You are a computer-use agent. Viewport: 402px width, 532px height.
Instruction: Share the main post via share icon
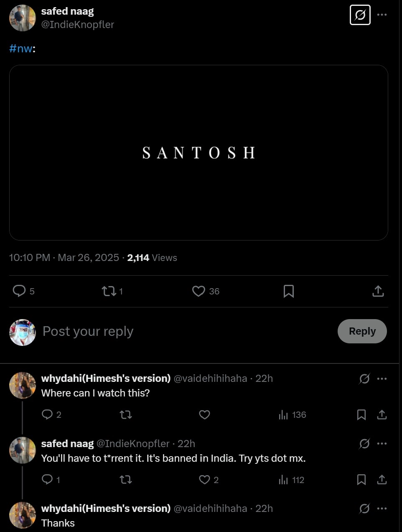pyautogui.click(x=378, y=291)
